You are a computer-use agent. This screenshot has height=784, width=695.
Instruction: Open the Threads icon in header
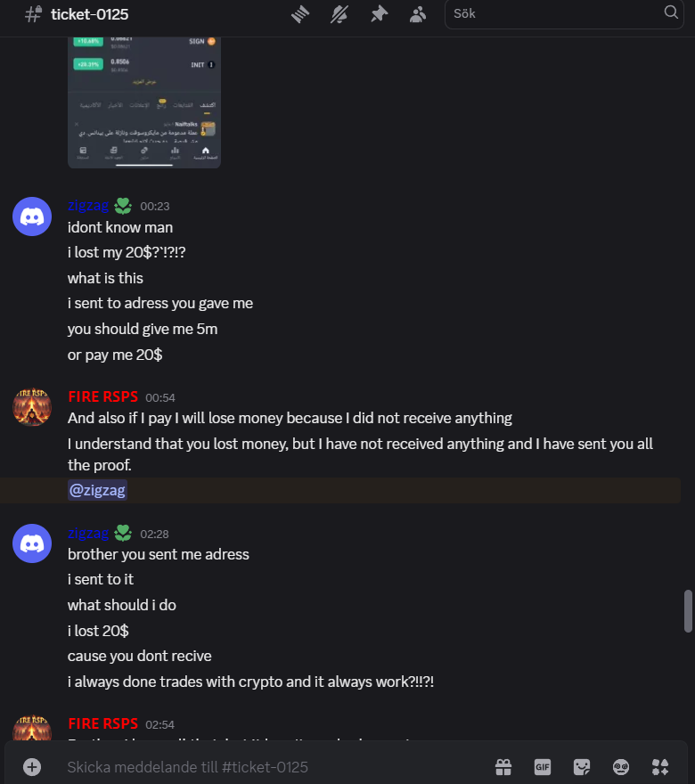(300, 14)
